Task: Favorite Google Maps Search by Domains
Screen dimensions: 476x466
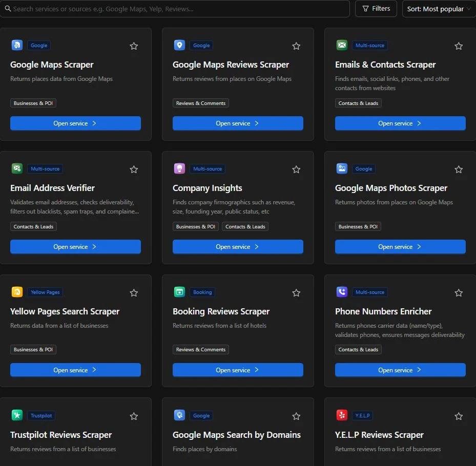Action: pyautogui.click(x=296, y=416)
